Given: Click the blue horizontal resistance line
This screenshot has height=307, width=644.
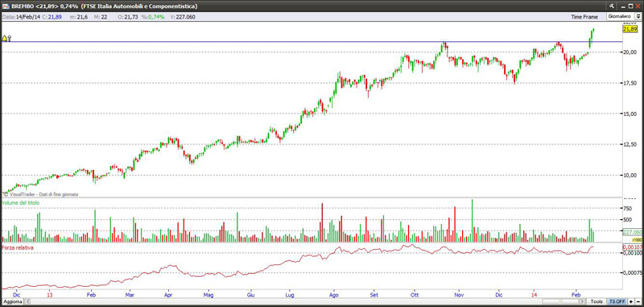Looking at the screenshot, I should click(x=312, y=42).
